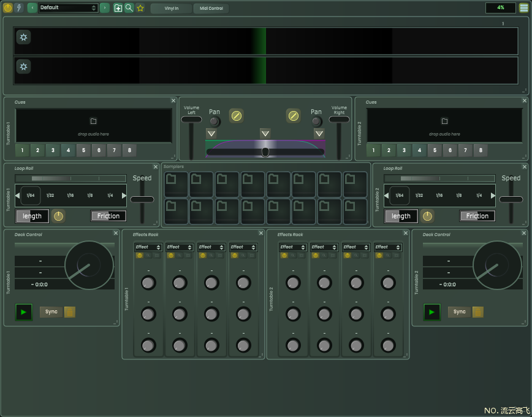The image size is (532, 417).
Task: Toggle the left yellow slash mute button
Action: [x=237, y=116]
